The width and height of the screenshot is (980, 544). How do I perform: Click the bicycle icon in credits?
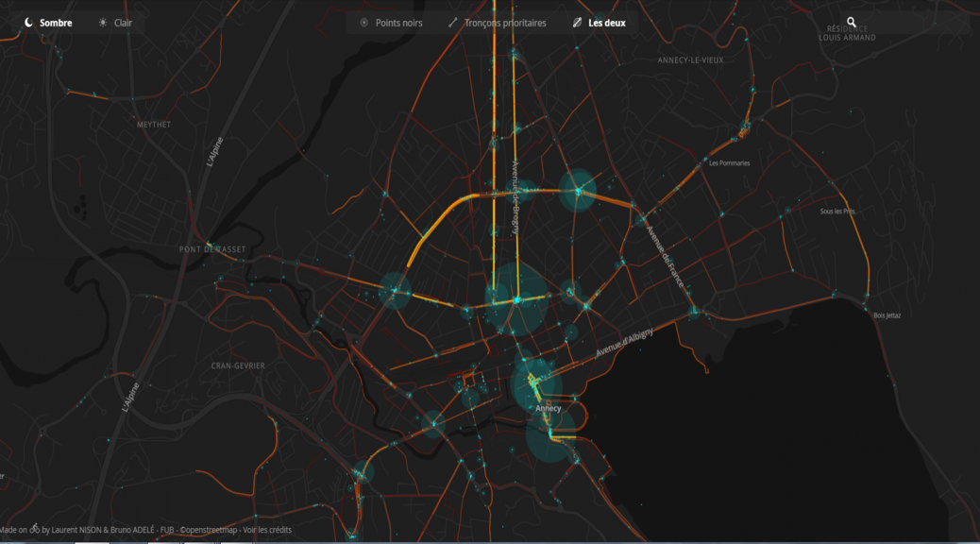[x=34, y=529]
